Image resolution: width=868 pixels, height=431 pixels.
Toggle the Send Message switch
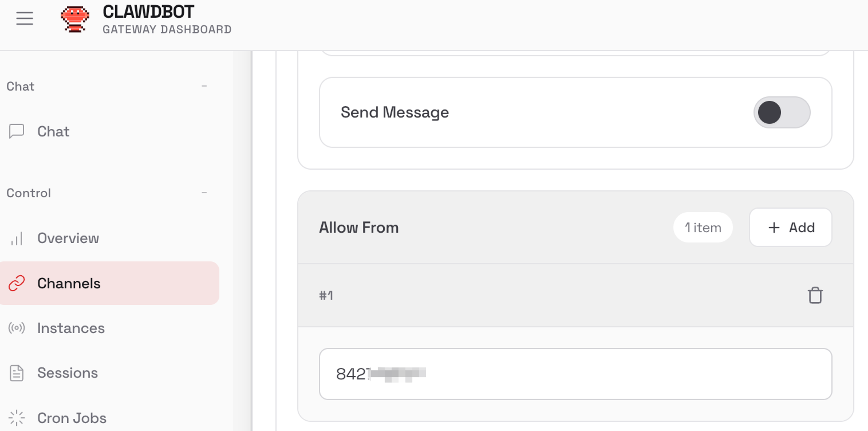click(782, 112)
